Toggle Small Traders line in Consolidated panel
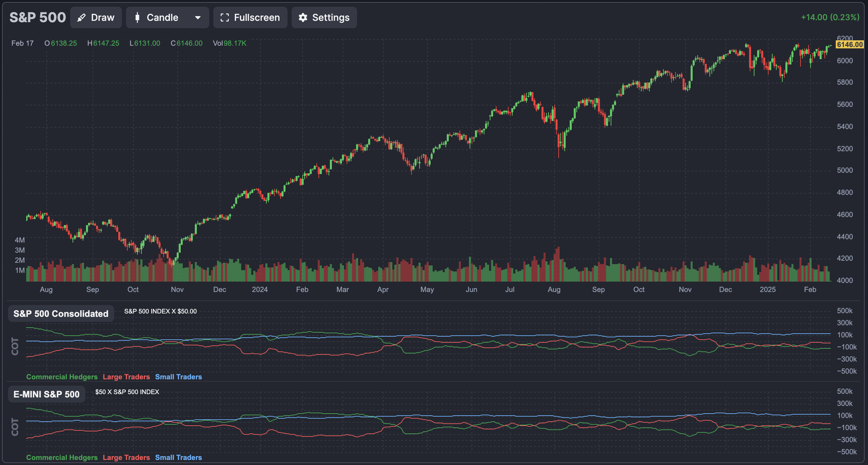This screenshot has height=465, width=868. 178,377
